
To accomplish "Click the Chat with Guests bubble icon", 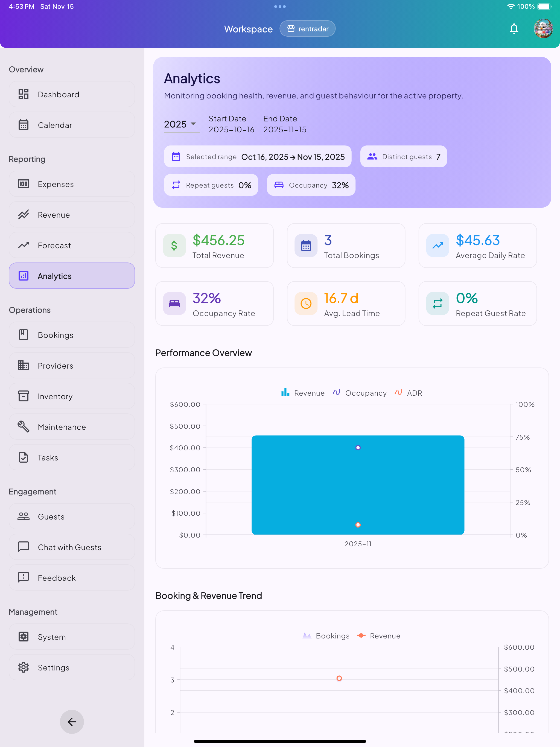I will [23, 547].
